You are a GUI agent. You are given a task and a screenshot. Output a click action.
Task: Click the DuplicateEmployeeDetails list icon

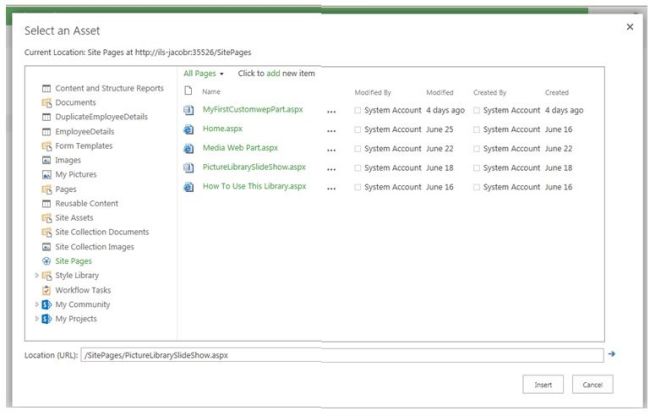[x=46, y=117]
